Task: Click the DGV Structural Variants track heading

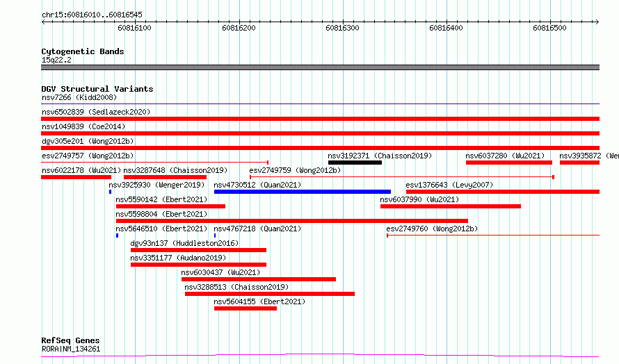Action: click(97, 89)
